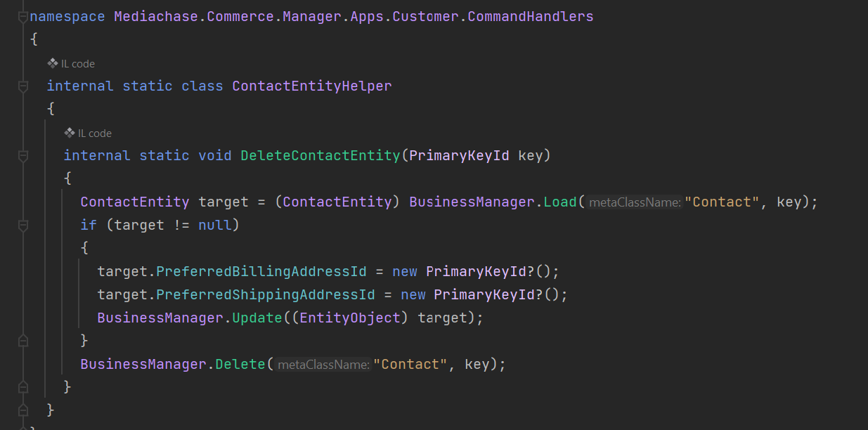Collapse the DeleteContactEntity method fold marker
The width and height of the screenshot is (868, 430).
(x=22, y=155)
